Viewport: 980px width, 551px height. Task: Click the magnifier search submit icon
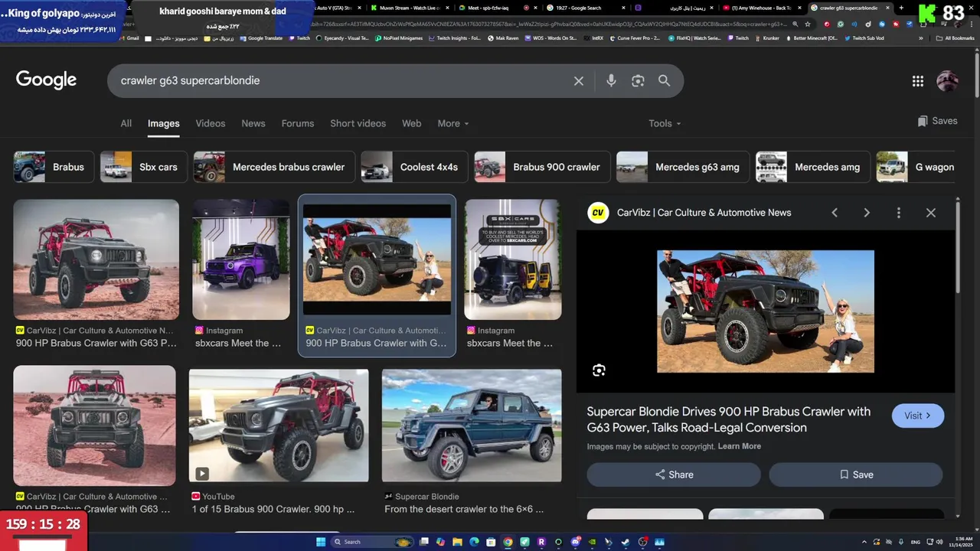pos(664,80)
